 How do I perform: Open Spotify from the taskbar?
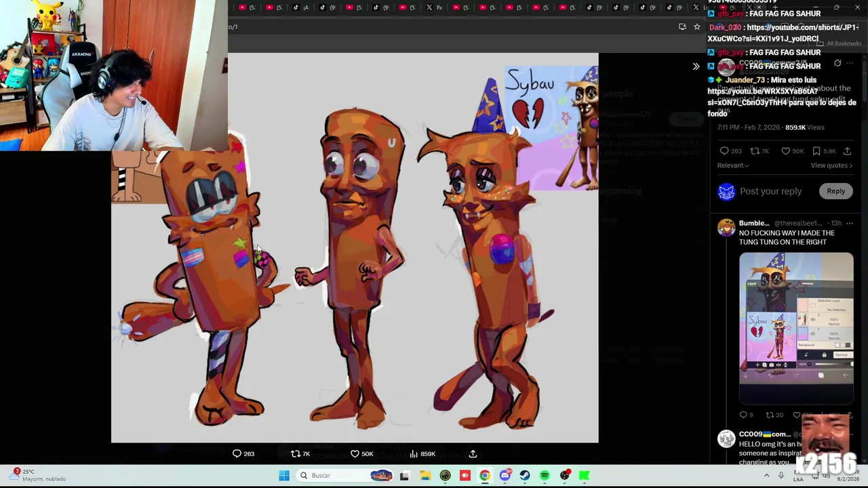coord(545,476)
